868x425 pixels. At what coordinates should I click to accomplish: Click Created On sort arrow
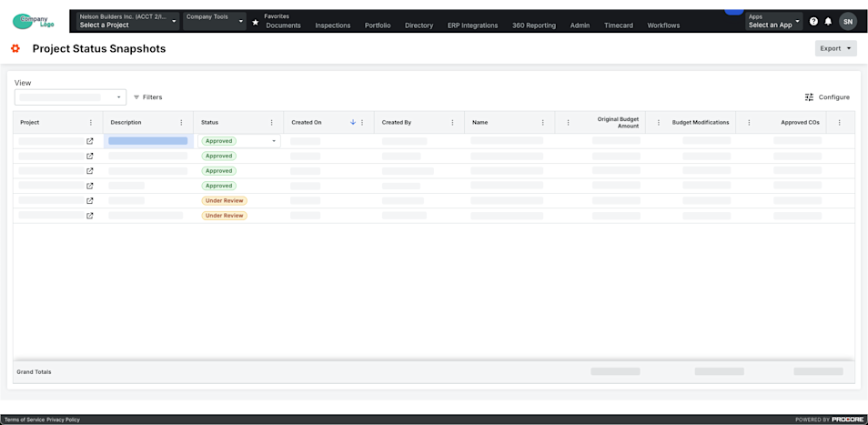coord(353,122)
